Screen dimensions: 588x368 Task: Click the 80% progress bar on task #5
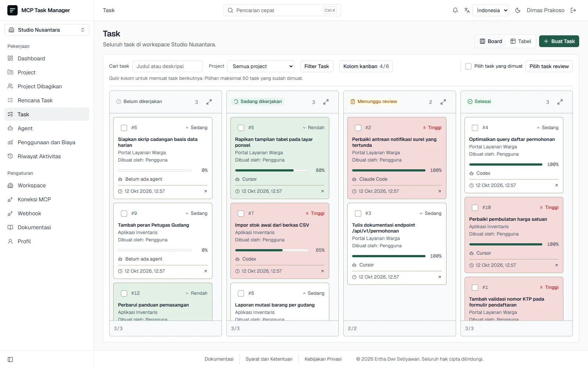(272, 170)
